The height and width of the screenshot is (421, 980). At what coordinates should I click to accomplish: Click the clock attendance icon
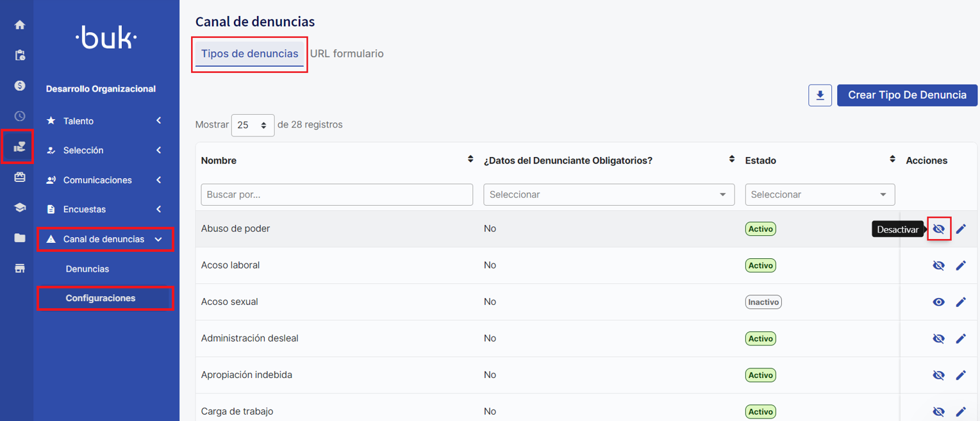tap(20, 116)
